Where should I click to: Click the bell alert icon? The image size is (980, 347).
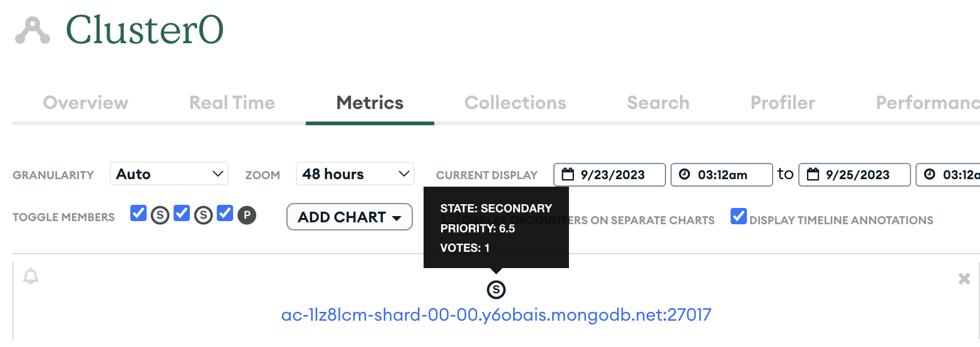point(31,276)
